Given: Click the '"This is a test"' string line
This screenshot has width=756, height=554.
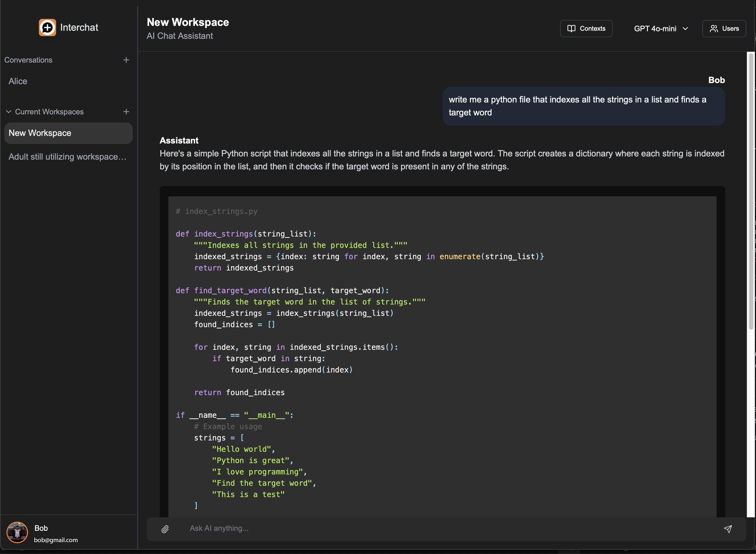Looking at the screenshot, I should pyautogui.click(x=248, y=494).
